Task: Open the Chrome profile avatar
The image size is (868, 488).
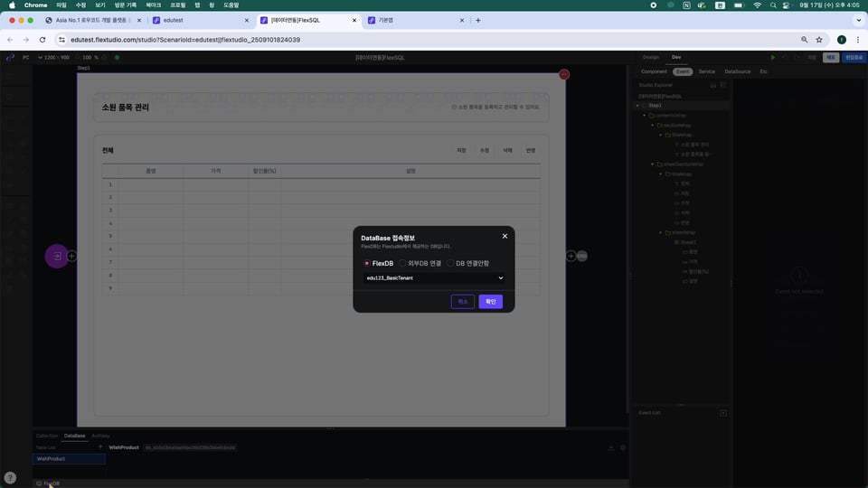Action: [x=842, y=40]
